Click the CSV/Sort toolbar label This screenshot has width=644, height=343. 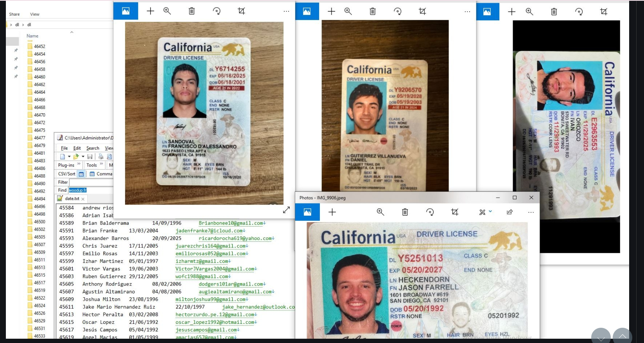coord(67,174)
